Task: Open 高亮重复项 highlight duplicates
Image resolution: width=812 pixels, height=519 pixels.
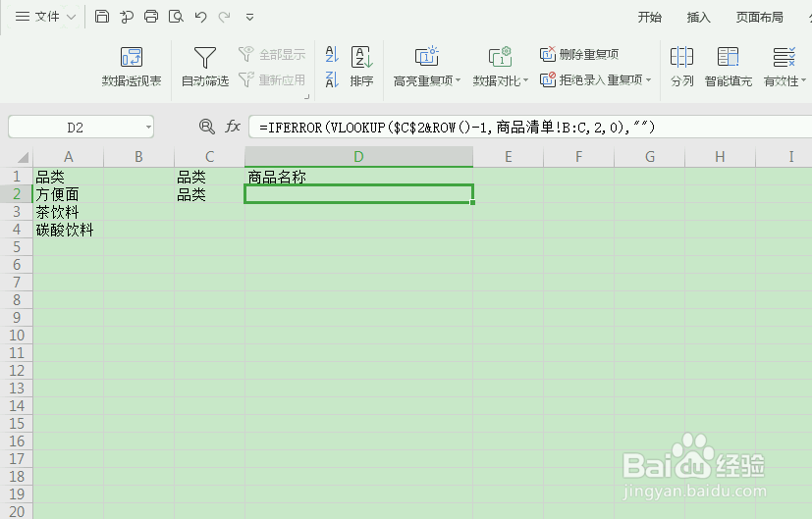Action: (427, 67)
